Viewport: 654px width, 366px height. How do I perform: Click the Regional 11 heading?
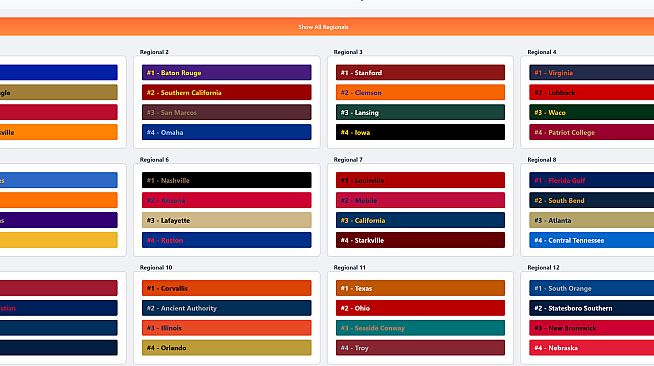pyautogui.click(x=350, y=268)
